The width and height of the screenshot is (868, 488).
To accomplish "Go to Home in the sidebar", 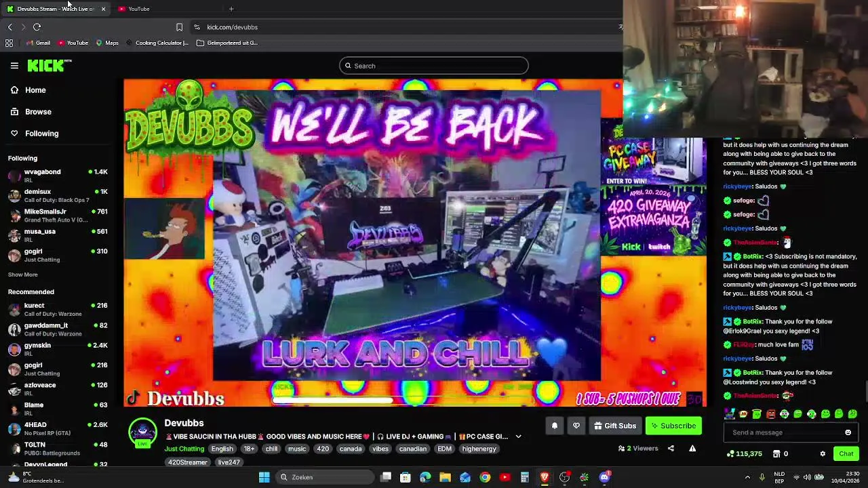I will (35, 90).
